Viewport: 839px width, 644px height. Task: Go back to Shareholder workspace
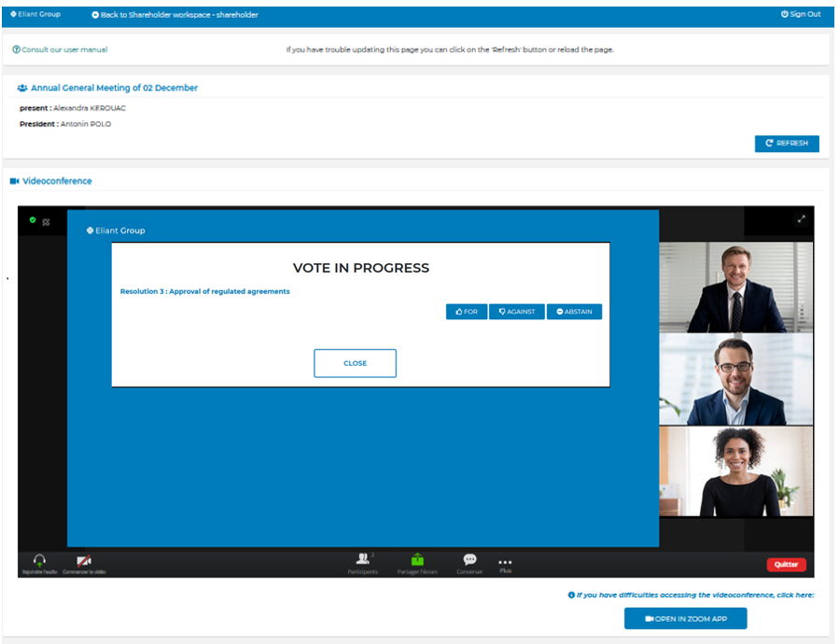175,15
